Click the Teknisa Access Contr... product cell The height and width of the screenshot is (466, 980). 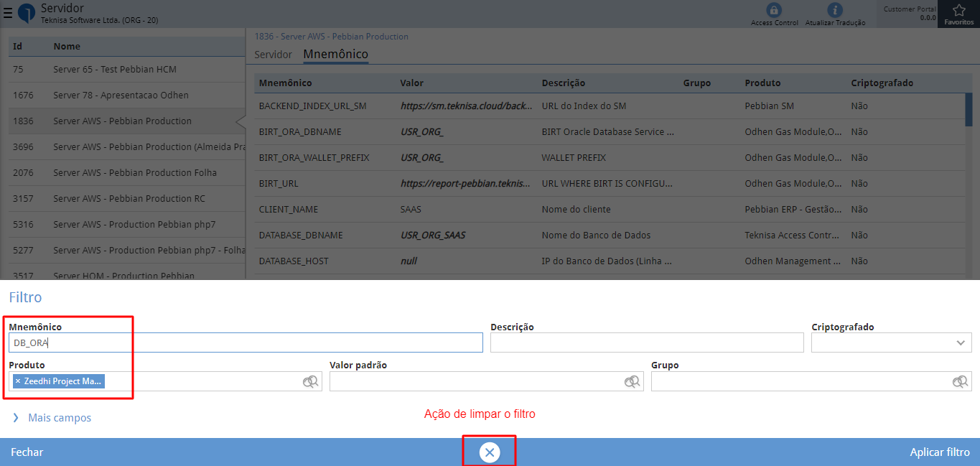793,236
